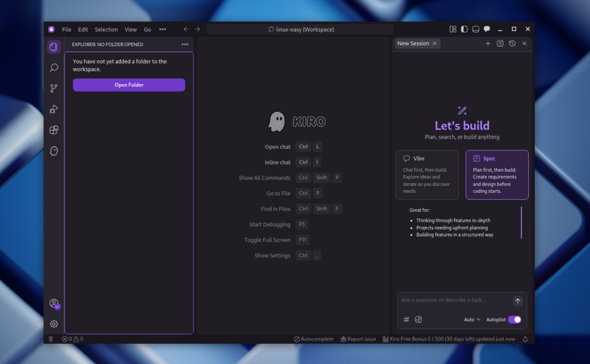590x364 pixels.
Task: Toggle the primary sidebar visibility
Action: click(x=464, y=29)
